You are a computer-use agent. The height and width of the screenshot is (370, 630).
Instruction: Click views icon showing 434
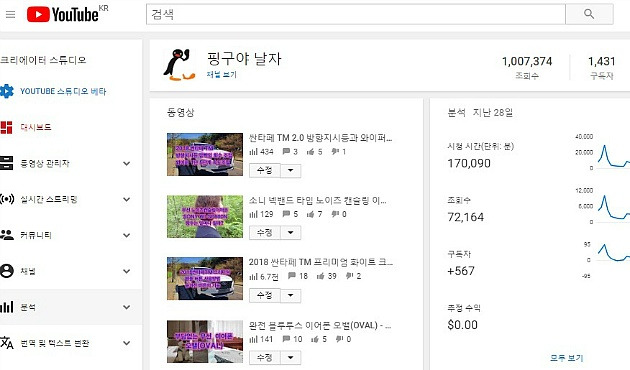(253, 151)
